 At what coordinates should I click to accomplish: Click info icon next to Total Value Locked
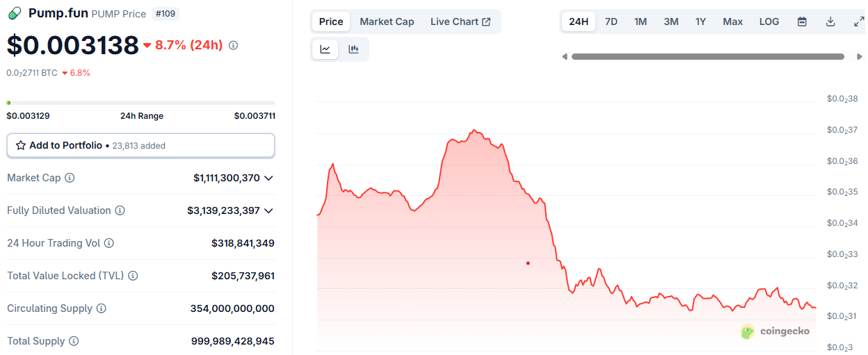(133, 276)
